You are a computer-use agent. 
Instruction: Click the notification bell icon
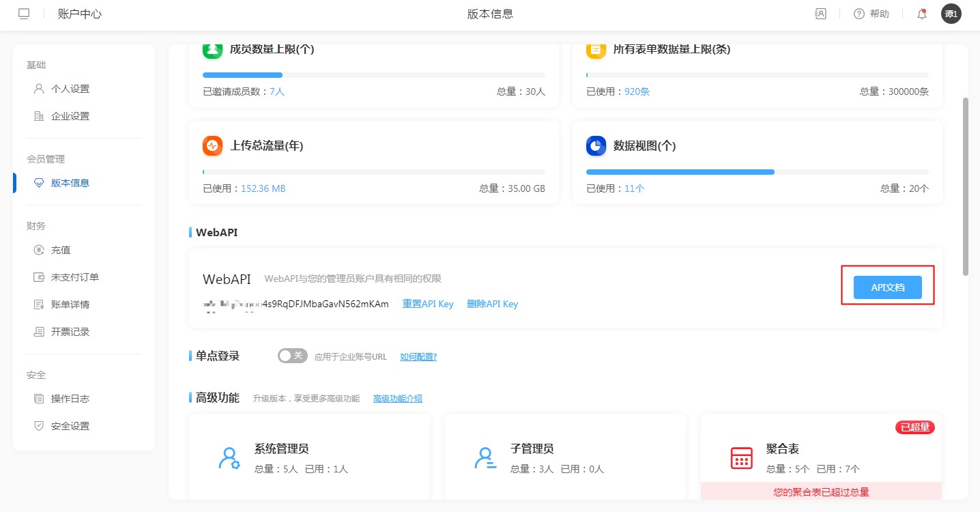(922, 14)
